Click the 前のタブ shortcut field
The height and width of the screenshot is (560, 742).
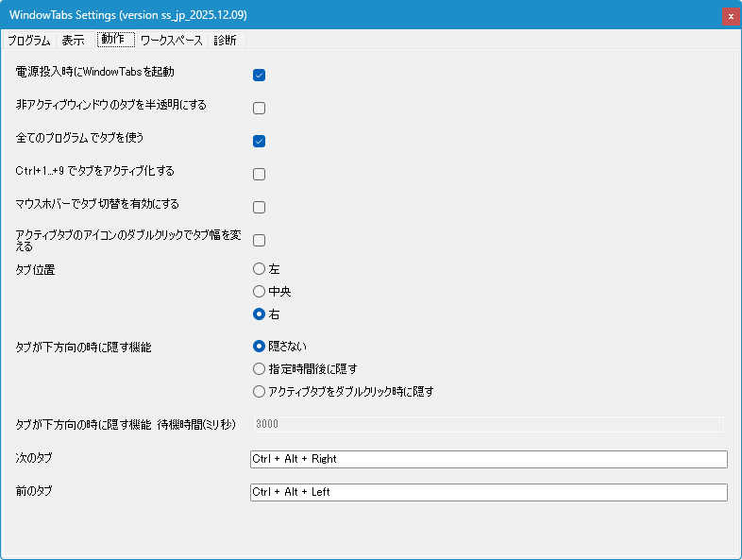coord(489,492)
